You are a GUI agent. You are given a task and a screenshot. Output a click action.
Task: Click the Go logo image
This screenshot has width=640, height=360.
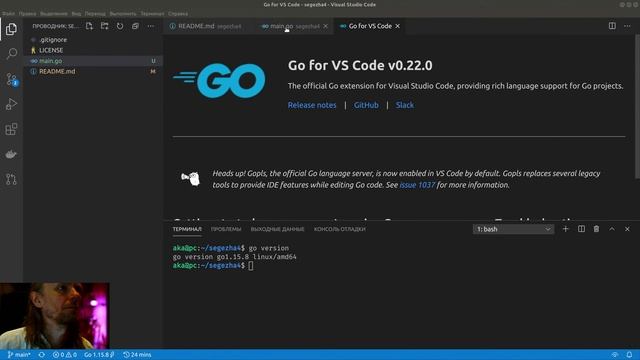point(220,80)
